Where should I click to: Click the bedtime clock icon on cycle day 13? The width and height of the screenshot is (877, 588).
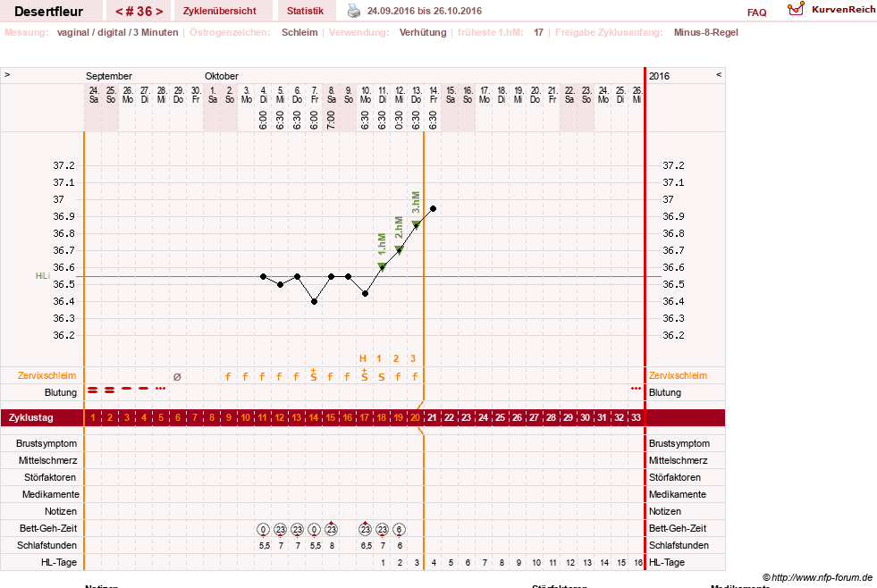[x=298, y=529]
